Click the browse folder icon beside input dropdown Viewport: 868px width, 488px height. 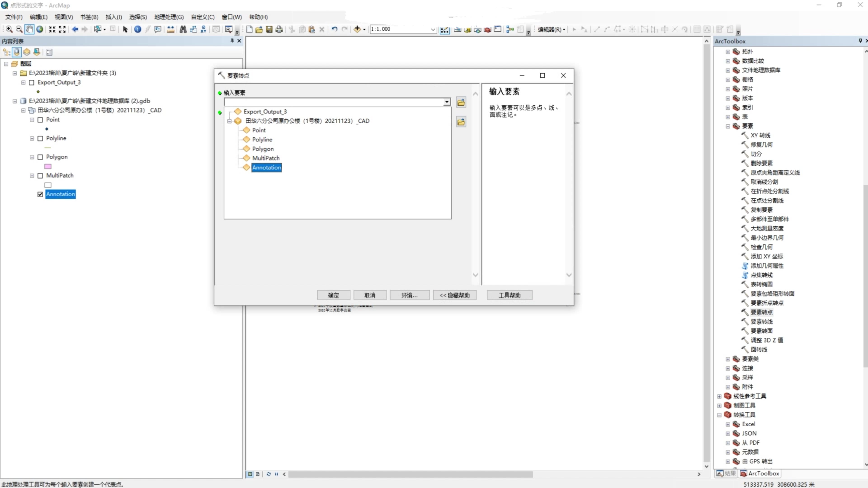(x=461, y=102)
